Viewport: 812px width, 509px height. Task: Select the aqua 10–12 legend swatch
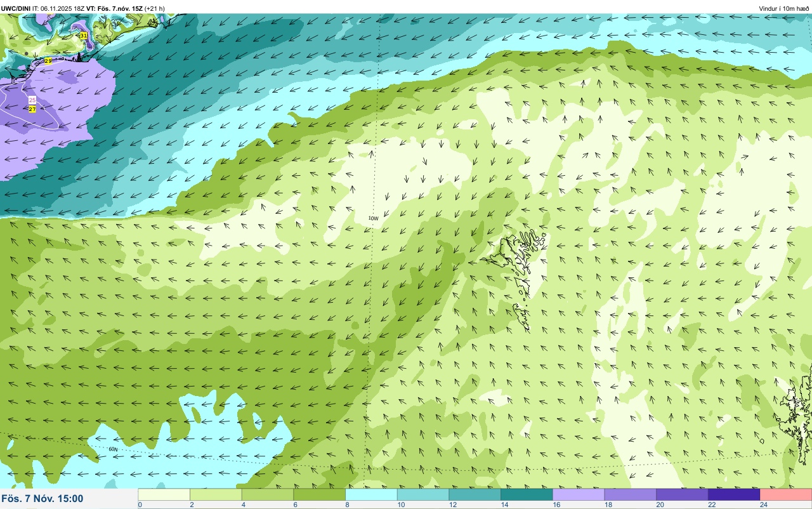click(x=423, y=494)
